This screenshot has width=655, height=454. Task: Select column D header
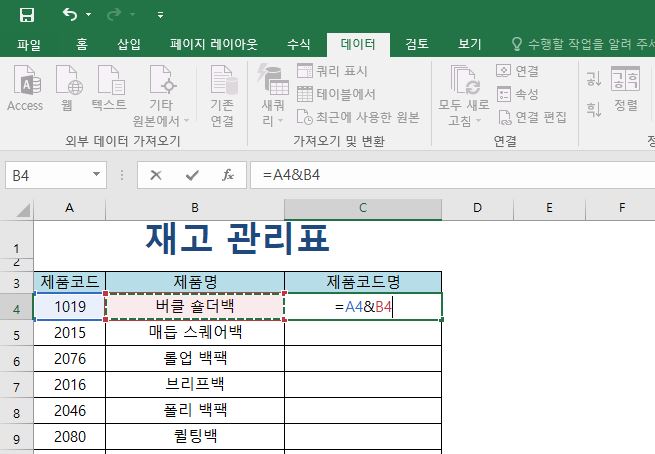tap(477, 208)
